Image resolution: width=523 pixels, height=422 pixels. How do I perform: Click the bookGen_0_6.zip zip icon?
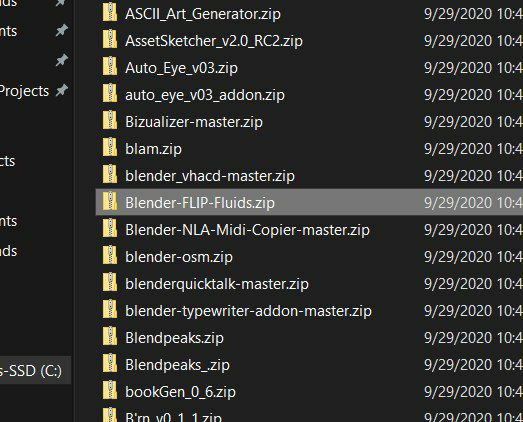110,391
